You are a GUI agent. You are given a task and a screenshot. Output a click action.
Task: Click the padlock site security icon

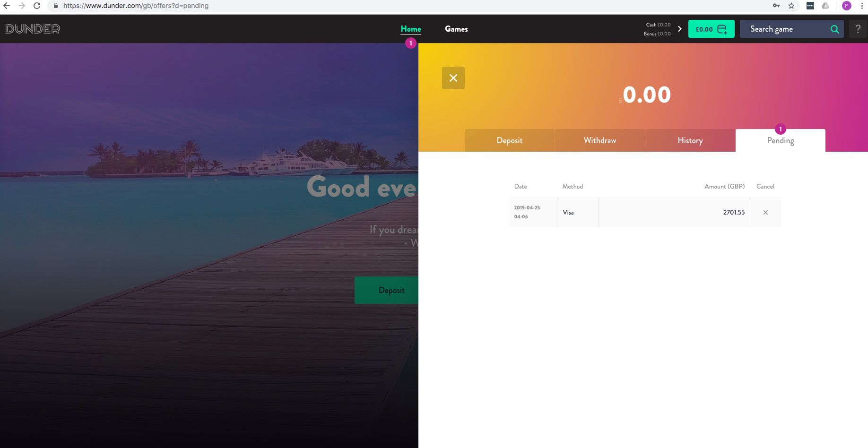[55, 6]
